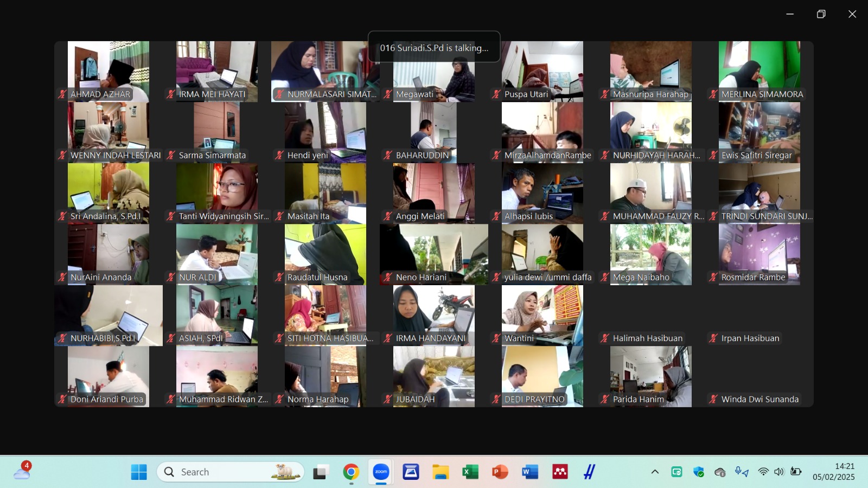Open Task View from taskbar
Viewport: 868px width, 488px height.
pyautogui.click(x=321, y=472)
